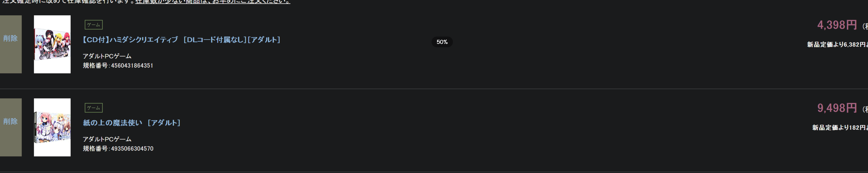Follow the underlined low-stock notice link
This screenshot has height=173, width=868.
pyautogui.click(x=212, y=2)
